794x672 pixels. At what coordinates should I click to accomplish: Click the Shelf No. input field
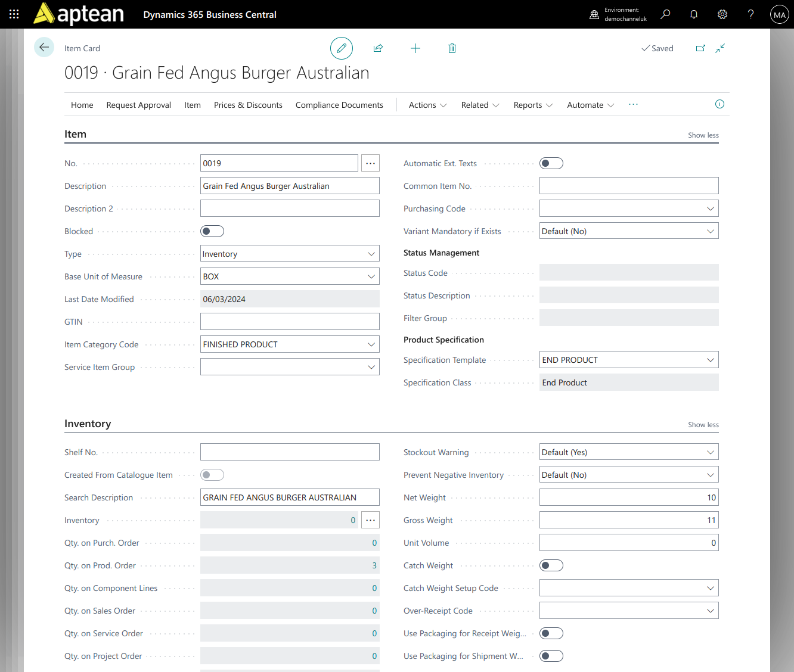[x=290, y=452]
